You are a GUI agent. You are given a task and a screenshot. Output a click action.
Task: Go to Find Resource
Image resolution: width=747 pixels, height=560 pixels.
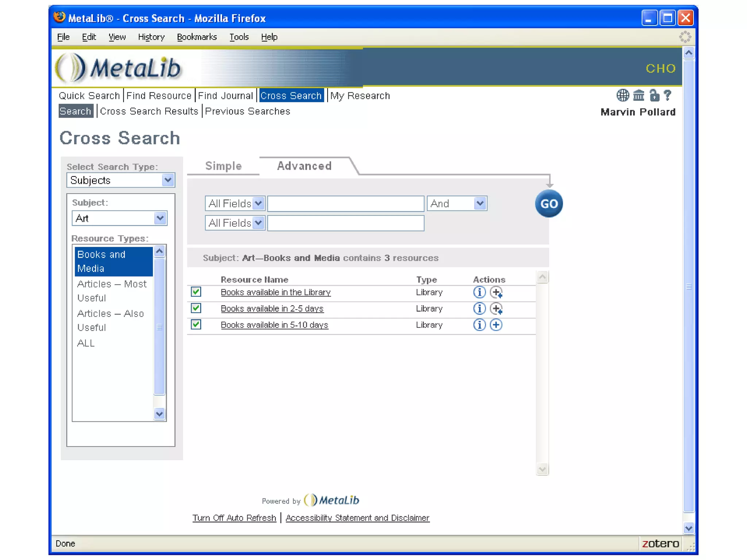point(159,96)
